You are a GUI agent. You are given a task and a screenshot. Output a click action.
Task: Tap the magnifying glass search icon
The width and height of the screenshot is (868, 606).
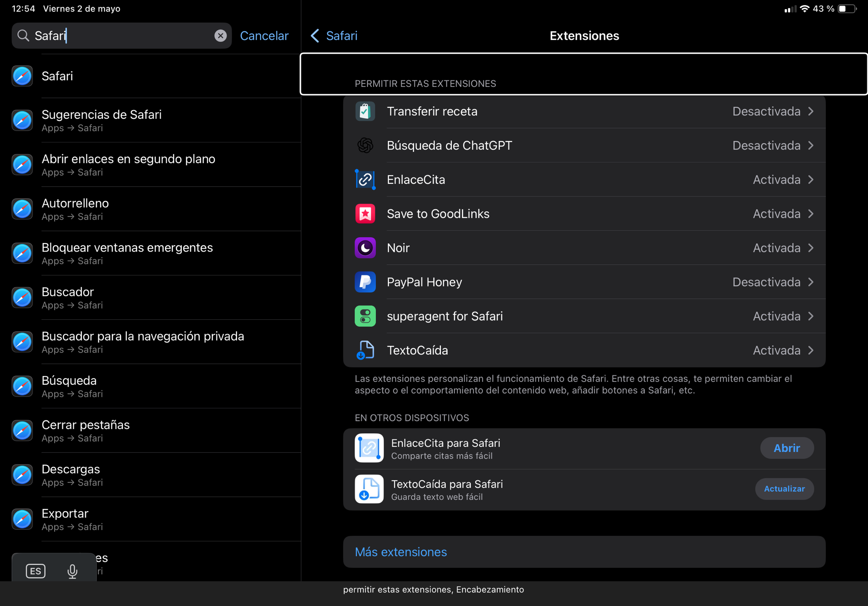[23, 36]
